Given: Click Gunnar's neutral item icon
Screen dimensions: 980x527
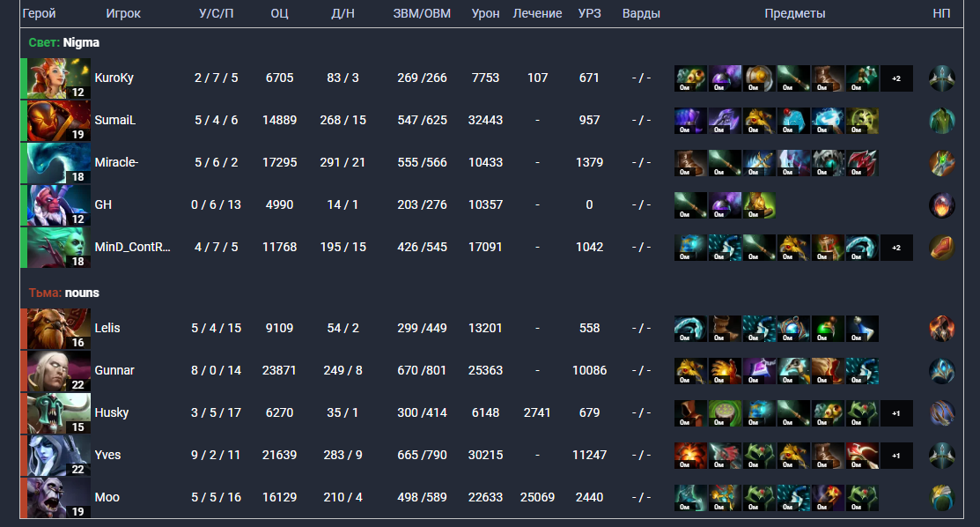Looking at the screenshot, I should click(x=941, y=371).
